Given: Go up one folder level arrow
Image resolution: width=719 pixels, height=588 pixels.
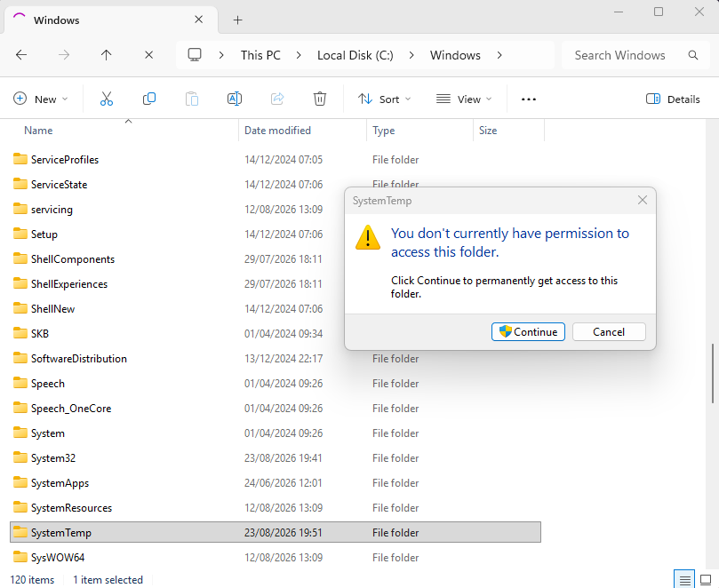Looking at the screenshot, I should coord(107,55).
